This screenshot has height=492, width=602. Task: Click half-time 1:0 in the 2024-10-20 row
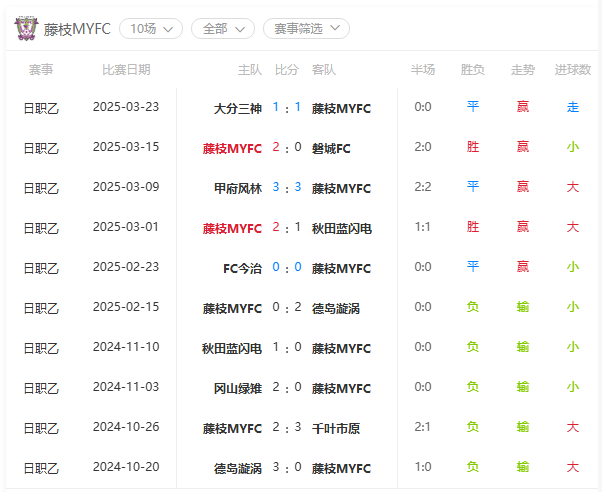click(x=423, y=466)
